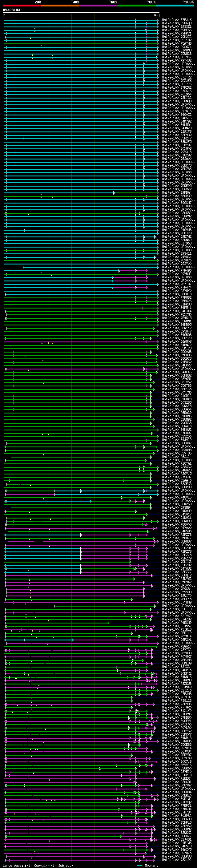
Task: Select label UniRef100_B9FBA4
Action: click(177, 192)
